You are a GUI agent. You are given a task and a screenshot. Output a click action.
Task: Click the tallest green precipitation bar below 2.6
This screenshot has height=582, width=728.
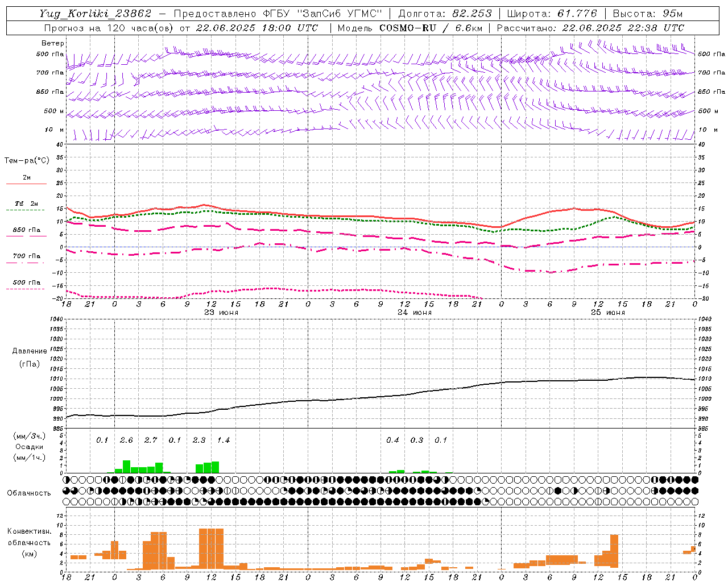coord(127,467)
